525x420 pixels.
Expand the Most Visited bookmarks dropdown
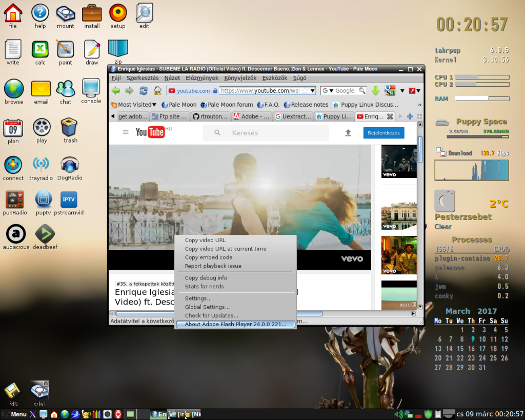(x=154, y=105)
